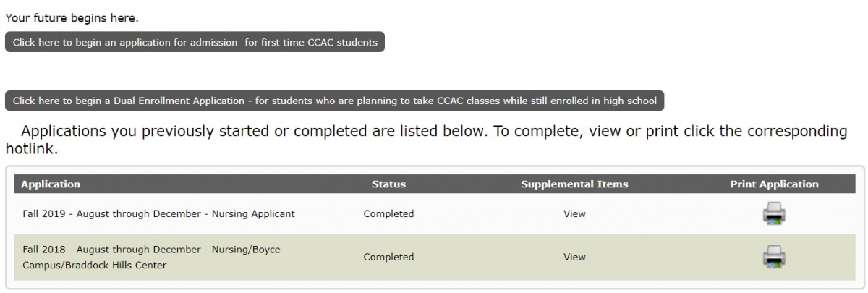
Task: Click the Application column header
Action: (x=51, y=184)
